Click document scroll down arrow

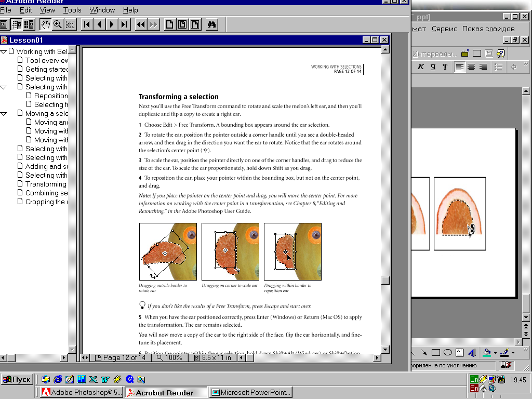(x=385, y=350)
